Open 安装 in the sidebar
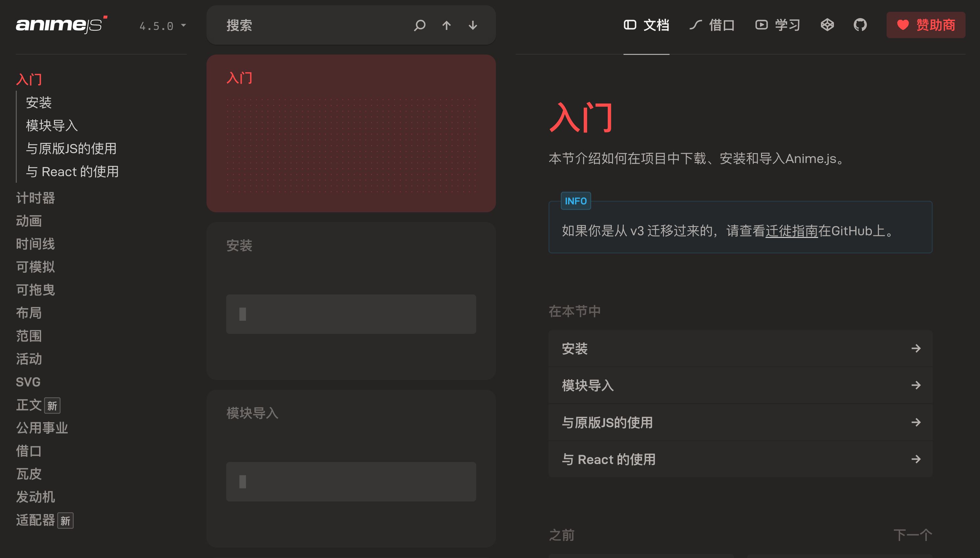The width and height of the screenshot is (980, 558). pyautogui.click(x=39, y=102)
